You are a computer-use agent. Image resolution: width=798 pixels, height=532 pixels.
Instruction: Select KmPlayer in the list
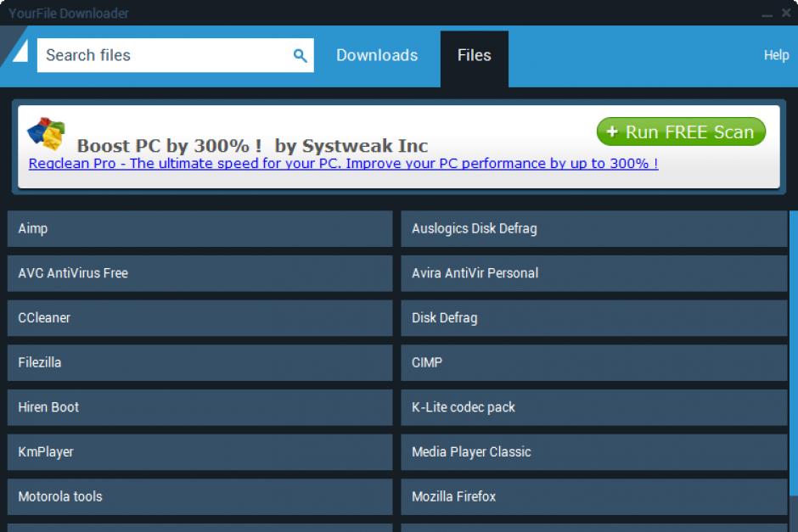pyautogui.click(x=200, y=452)
